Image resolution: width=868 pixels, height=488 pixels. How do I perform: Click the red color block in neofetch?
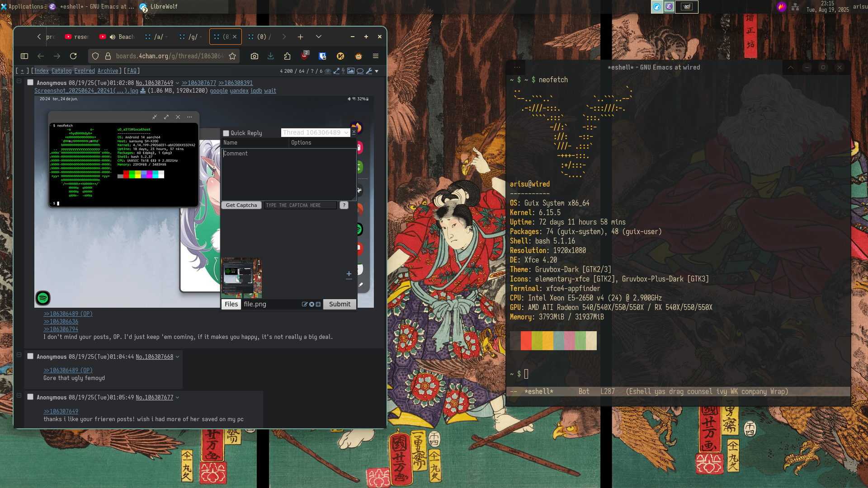526,341
